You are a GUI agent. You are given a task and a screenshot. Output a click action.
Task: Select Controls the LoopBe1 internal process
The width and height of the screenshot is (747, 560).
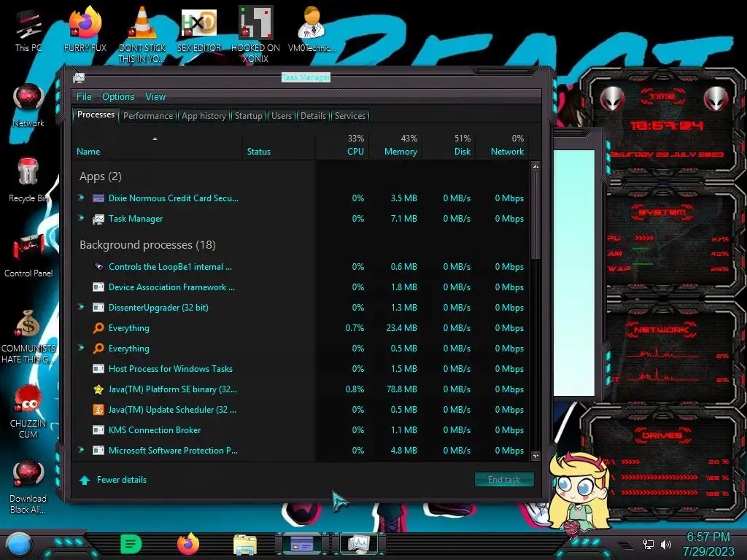301,267
